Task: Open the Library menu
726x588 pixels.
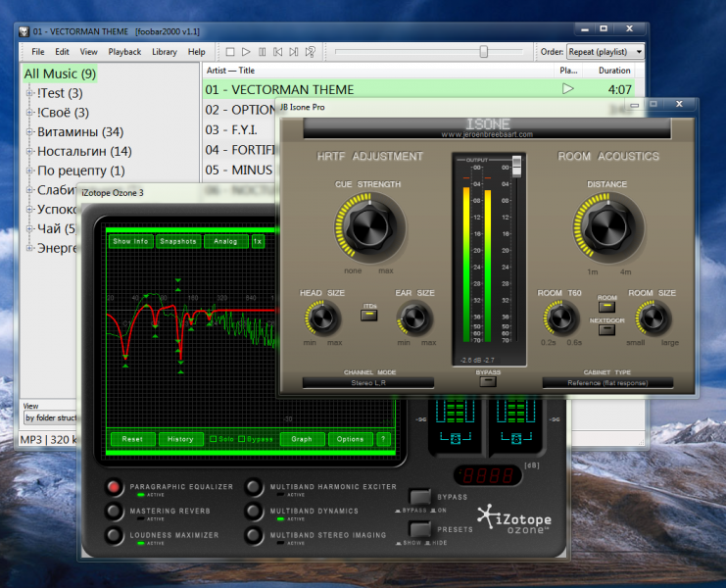Action: tap(165, 52)
